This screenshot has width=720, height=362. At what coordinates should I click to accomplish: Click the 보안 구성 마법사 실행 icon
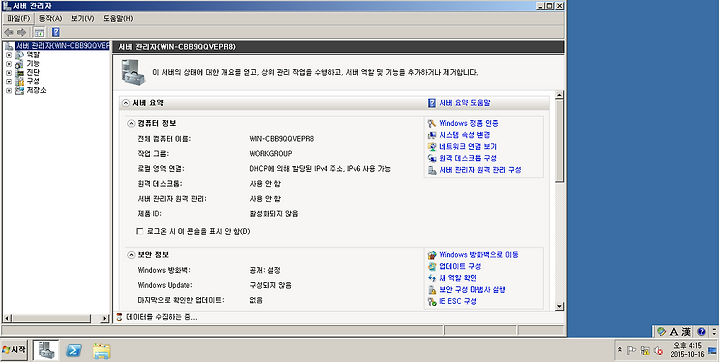point(432,290)
